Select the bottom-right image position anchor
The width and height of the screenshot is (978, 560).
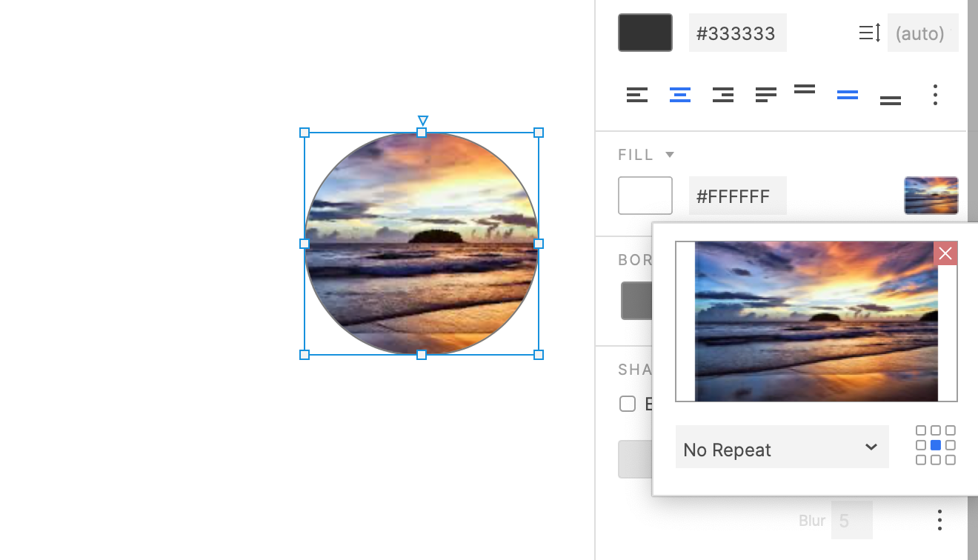point(951,460)
